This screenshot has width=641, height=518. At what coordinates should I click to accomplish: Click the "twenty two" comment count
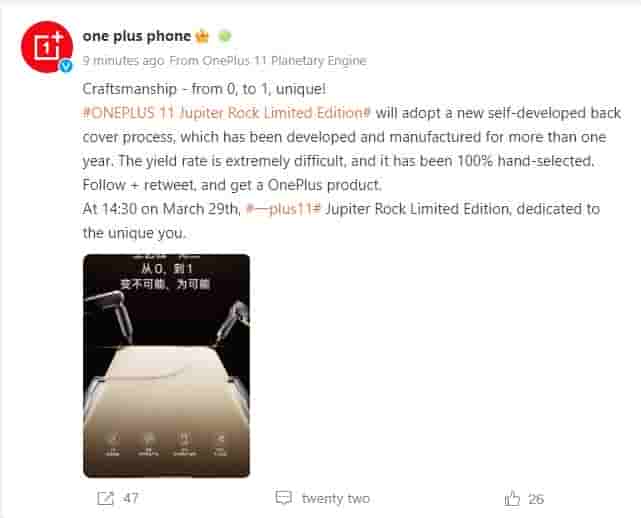click(x=336, y=498)
